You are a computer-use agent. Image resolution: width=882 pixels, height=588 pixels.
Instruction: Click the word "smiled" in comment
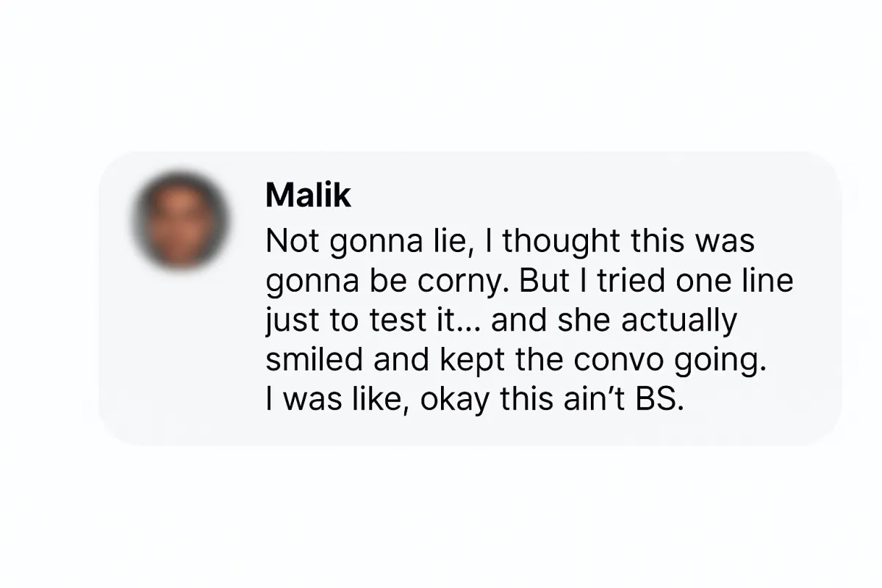click(x=315, y=361)
